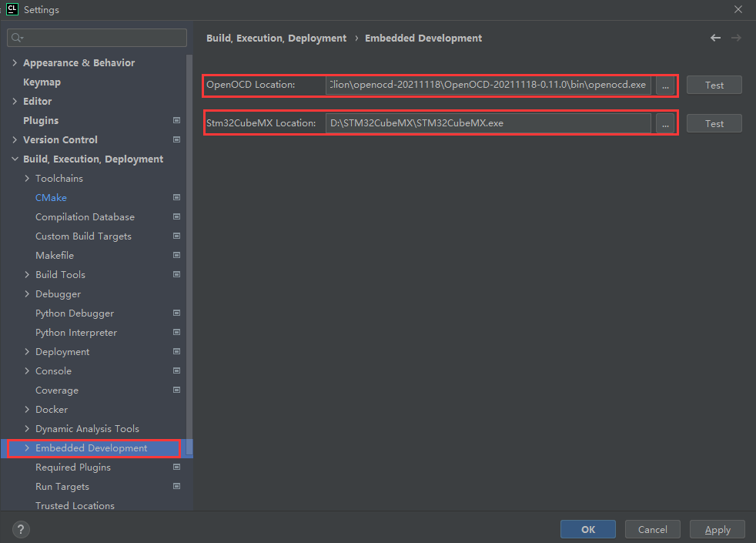
Task: Click the CLion logo icon in title bar
Action: click(x=12, y=9)
